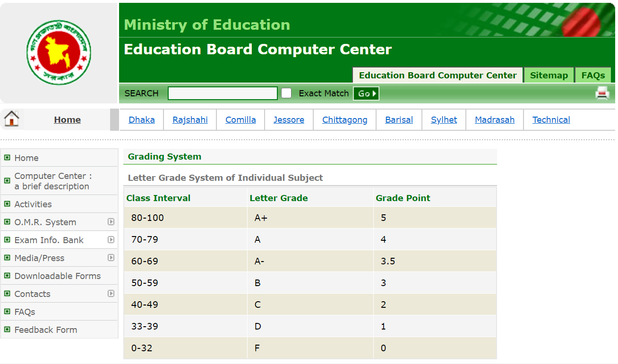Click the bullet icon beside Activities
618x364 pixels.
pyautogui.click(x=7, y=204)
